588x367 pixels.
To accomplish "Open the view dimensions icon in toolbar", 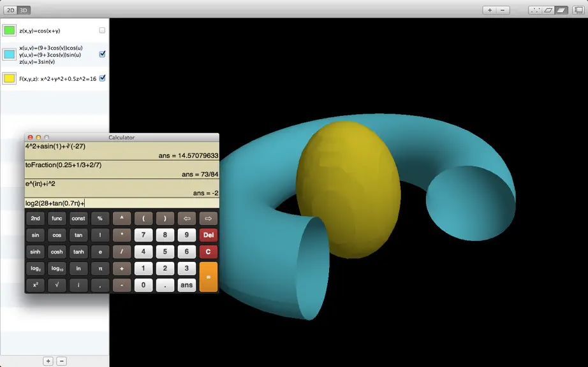I will [x=578, y=10].
